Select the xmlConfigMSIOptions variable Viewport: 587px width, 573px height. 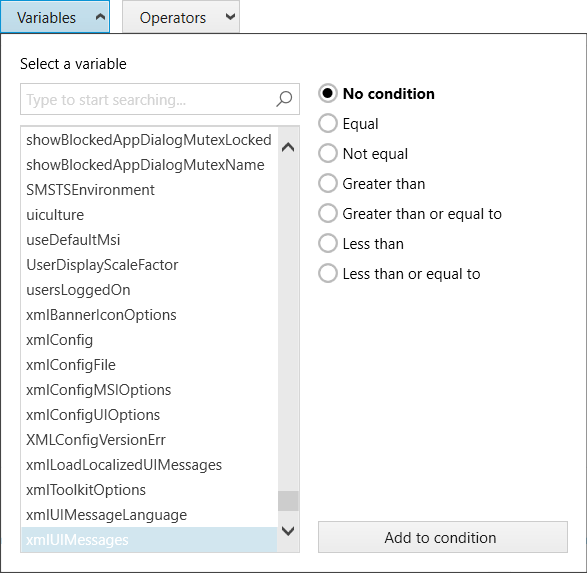149,390
